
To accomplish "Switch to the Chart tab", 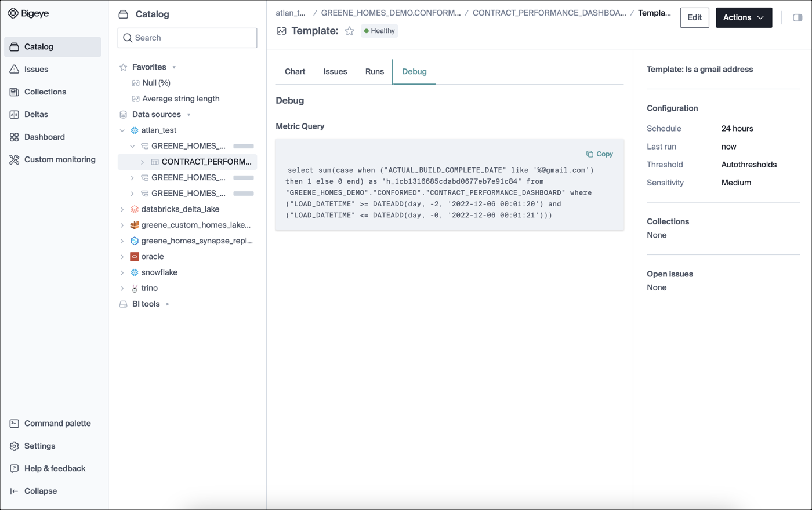I will 295,72.
